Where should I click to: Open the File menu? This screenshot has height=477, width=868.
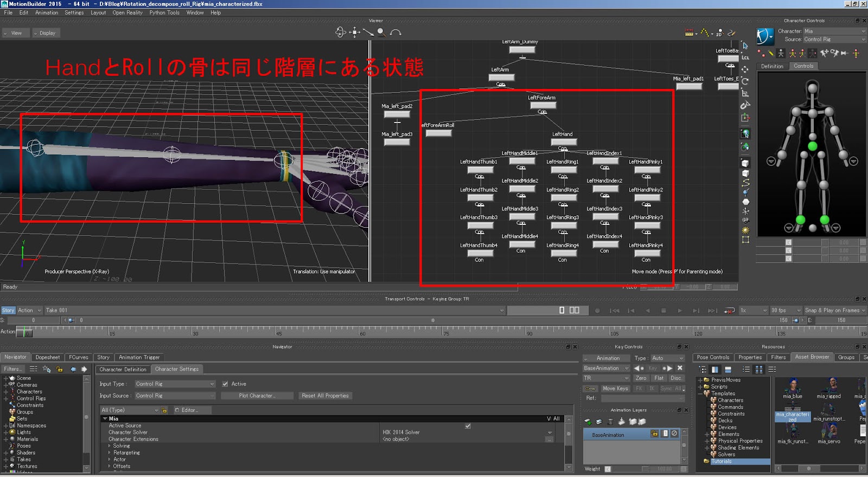8,12
